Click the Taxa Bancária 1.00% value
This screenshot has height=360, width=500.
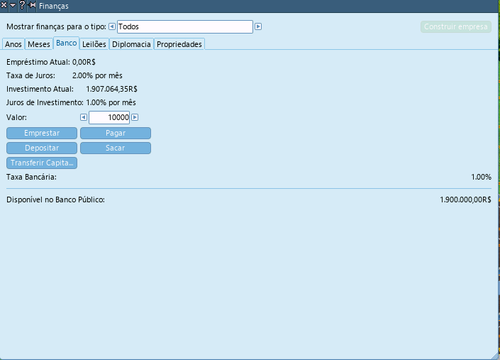click(x=481, y=177)
